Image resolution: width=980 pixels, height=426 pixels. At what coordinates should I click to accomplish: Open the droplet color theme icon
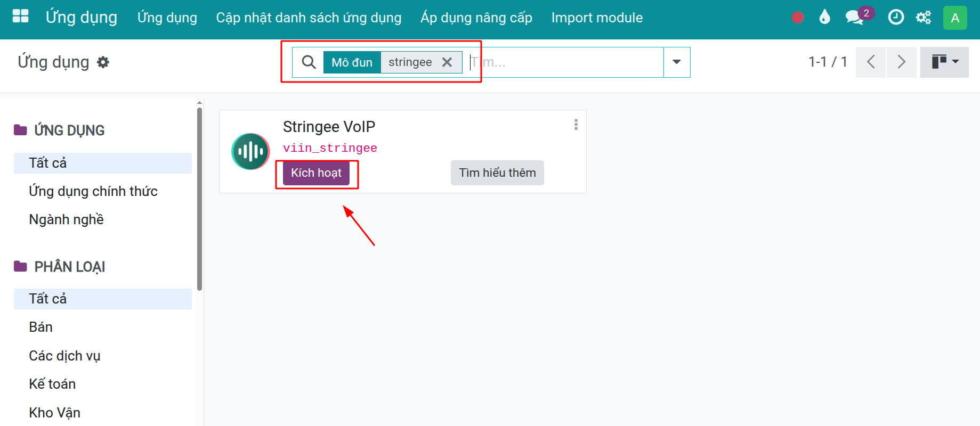(x=824, y=17)
